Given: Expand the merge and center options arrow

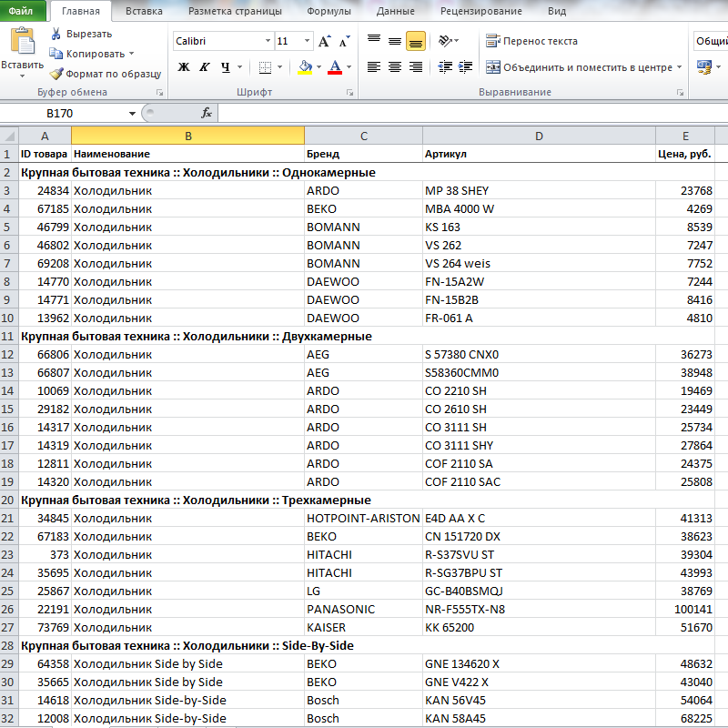Looking at the screenshot, I should pyautogui.click(x=679, y=67).
